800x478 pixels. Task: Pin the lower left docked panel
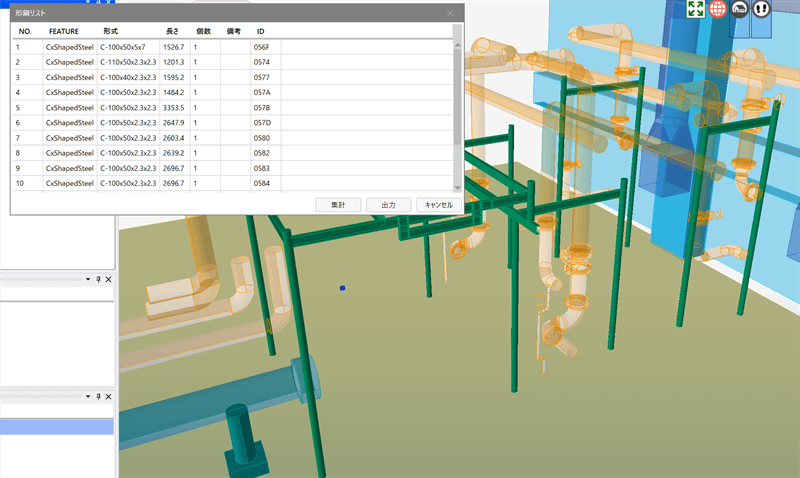coord(98,398)
